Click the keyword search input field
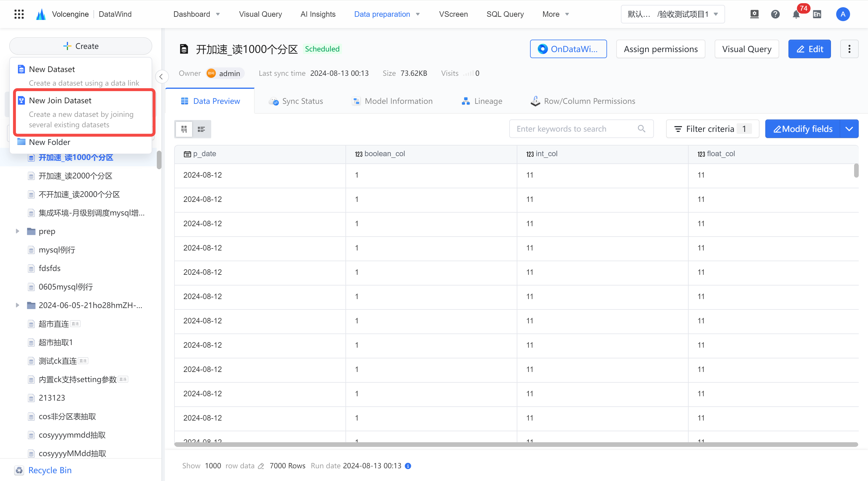The width and height of the screenshot is (868, 481). pos(581,129)
